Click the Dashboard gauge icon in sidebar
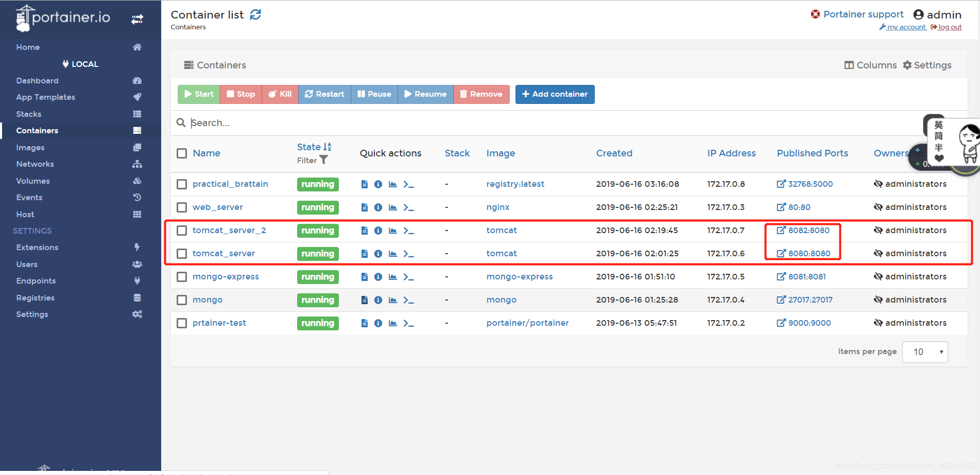Screen dimensions: 980x475 (x=137, y=81)
